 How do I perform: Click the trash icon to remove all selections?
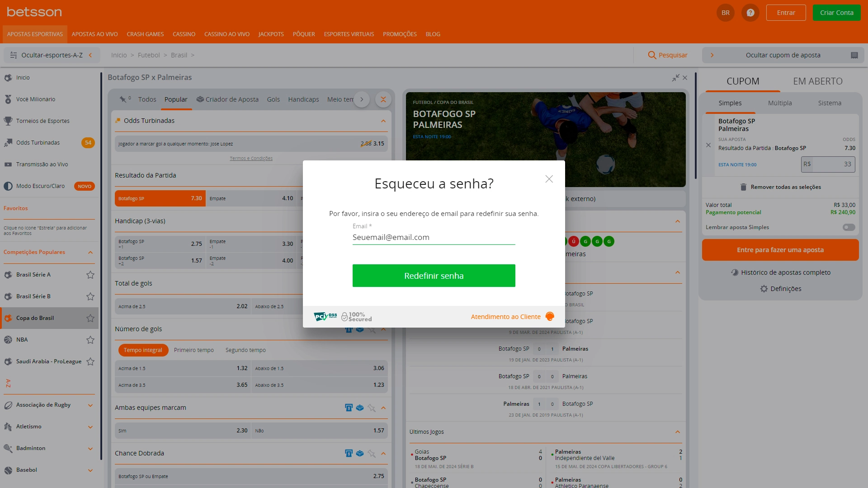pyautogui.click(x=743, y=187)
